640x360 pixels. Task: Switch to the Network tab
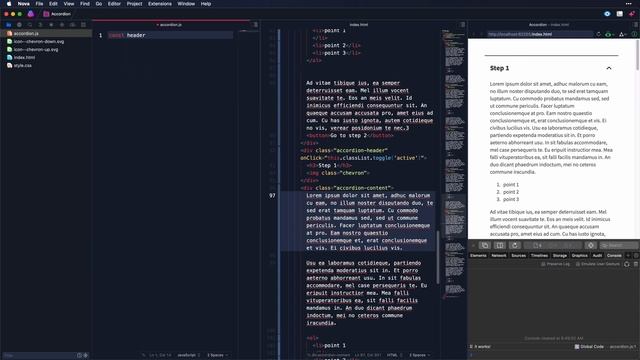coord(498,256)
